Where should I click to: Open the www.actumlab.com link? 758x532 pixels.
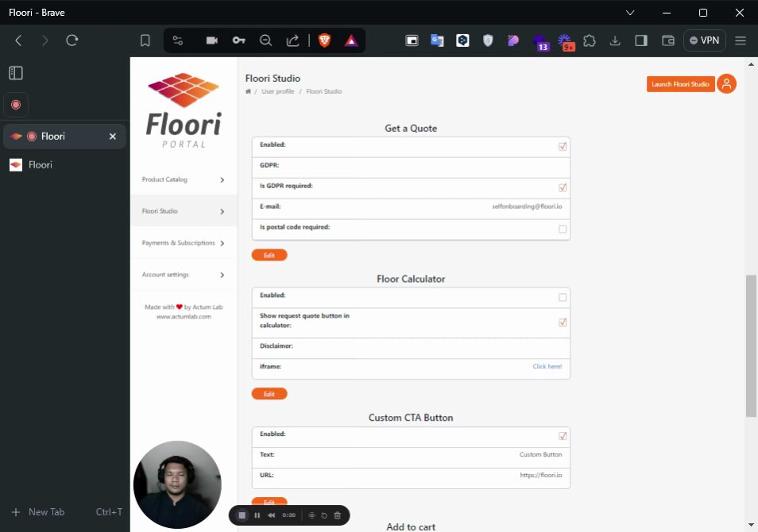coord(184,317)
